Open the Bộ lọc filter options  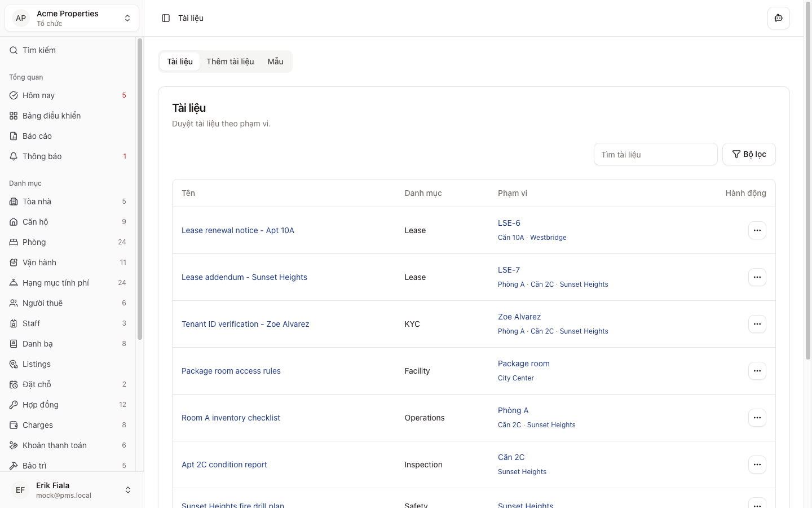coord(749,154)
